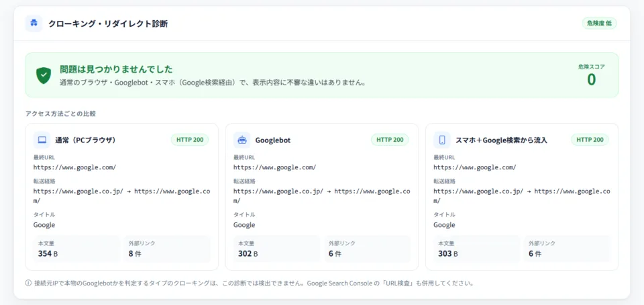Click redirect path in the smartphone card

tap(522, 195)
